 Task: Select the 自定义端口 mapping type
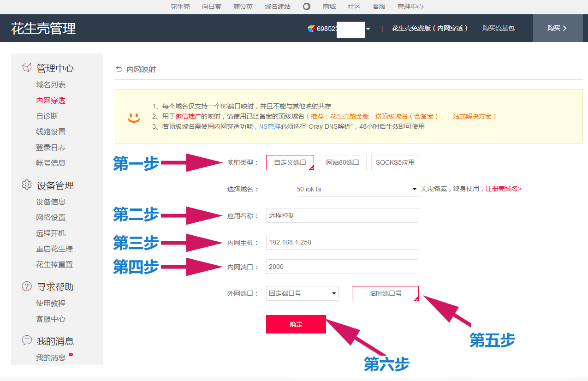click(x=290, y=162)
